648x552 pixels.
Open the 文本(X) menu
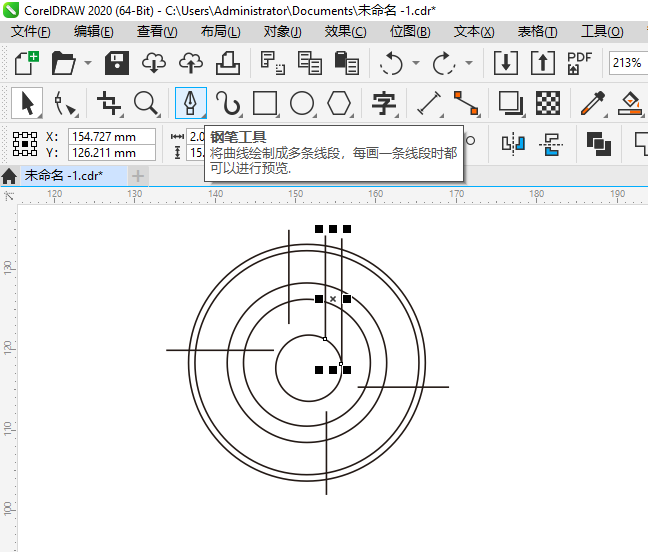coord(474,31)
